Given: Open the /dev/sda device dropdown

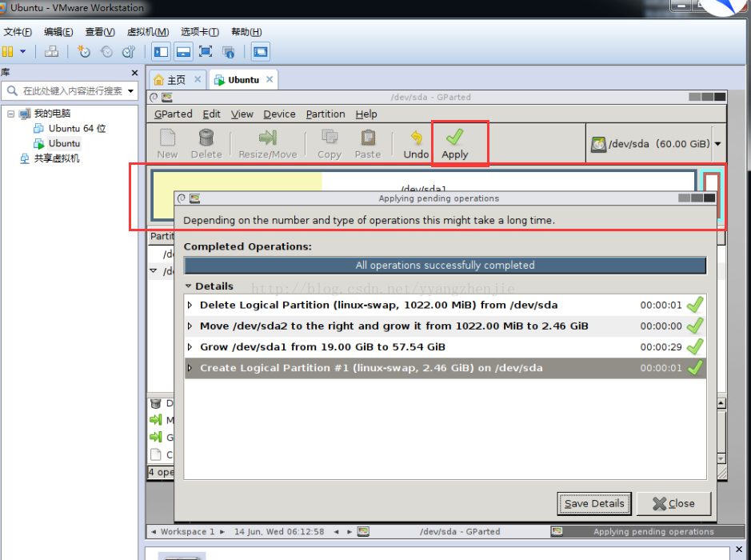Looking at the screenshot, I should pyautogui.click(x=718, y=144).
